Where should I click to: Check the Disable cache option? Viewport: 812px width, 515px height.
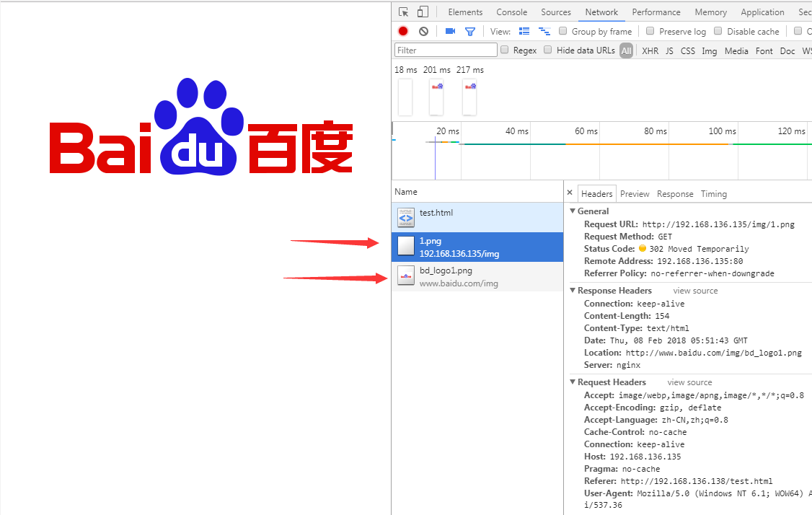[x=718, y=31]
